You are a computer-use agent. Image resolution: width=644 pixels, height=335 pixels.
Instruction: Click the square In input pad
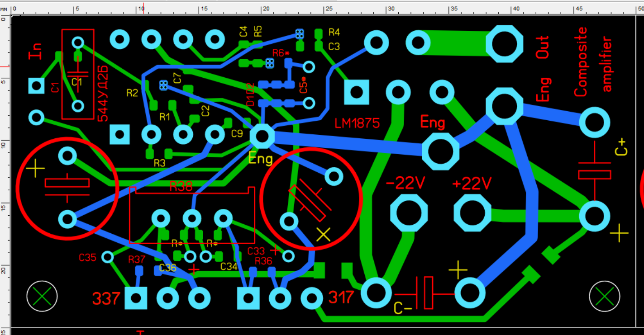coord(36,85)
